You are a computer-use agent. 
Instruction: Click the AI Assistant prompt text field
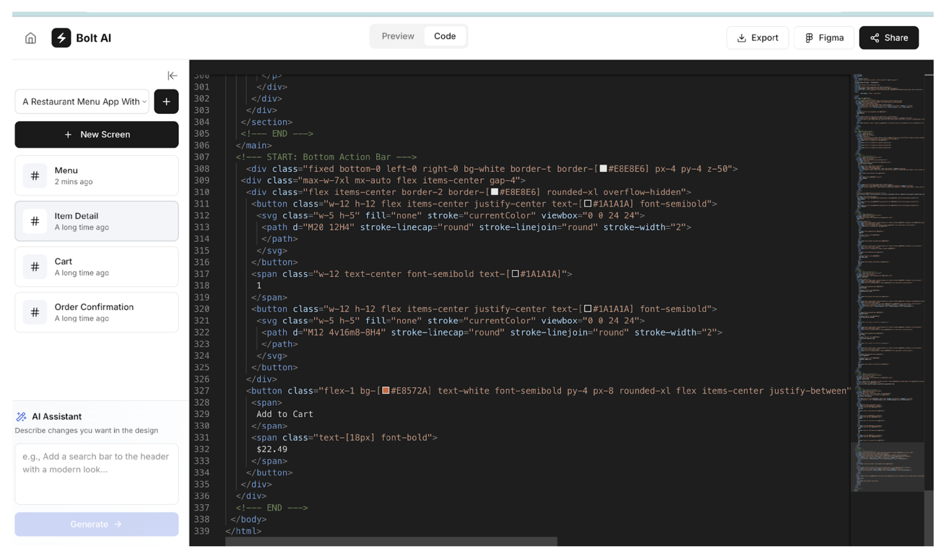97,474
